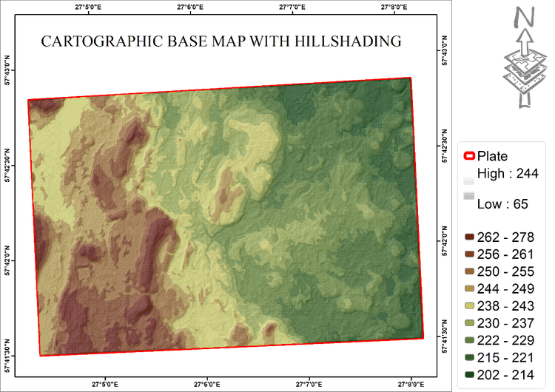Select the 202 - 214 dark green swatch
The height and width of the screenshot is (392, 555).
click(469, 374)
